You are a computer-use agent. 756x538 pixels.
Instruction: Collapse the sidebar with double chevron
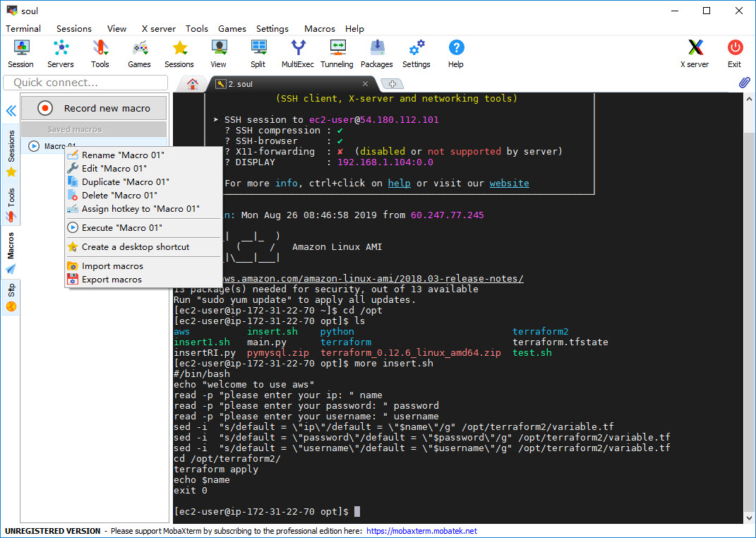click(11, 111)
